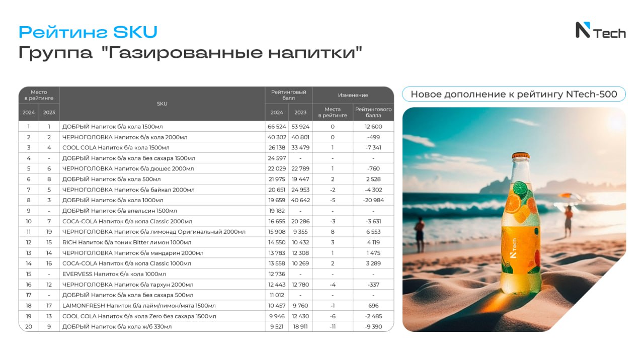The height and width of the screenshot is (362, 644).
Task: Click 'ЧЕРНОГОЛОВКА Напиток б/а мандарин 2000мл'
Action: tap(132, 253)
